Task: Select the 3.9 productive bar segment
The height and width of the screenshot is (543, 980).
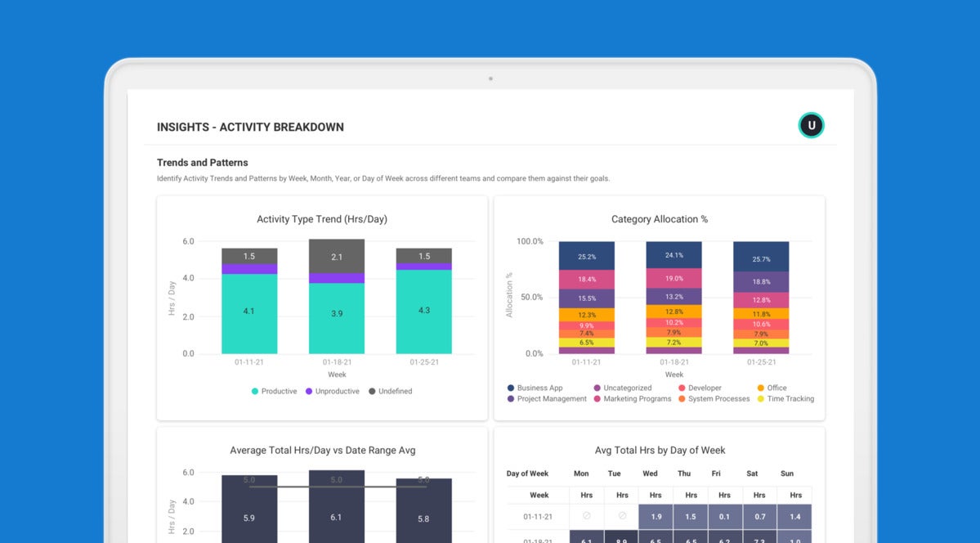Action: coord(337,318)
